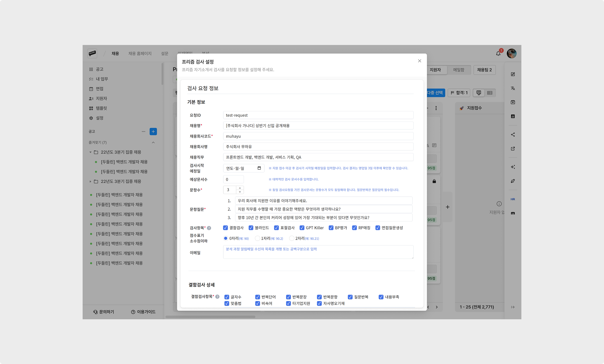Expand the second 22년도 3분기 집중 채용 folder
Viewport: 604px width, 364px height.
(90, 181)
